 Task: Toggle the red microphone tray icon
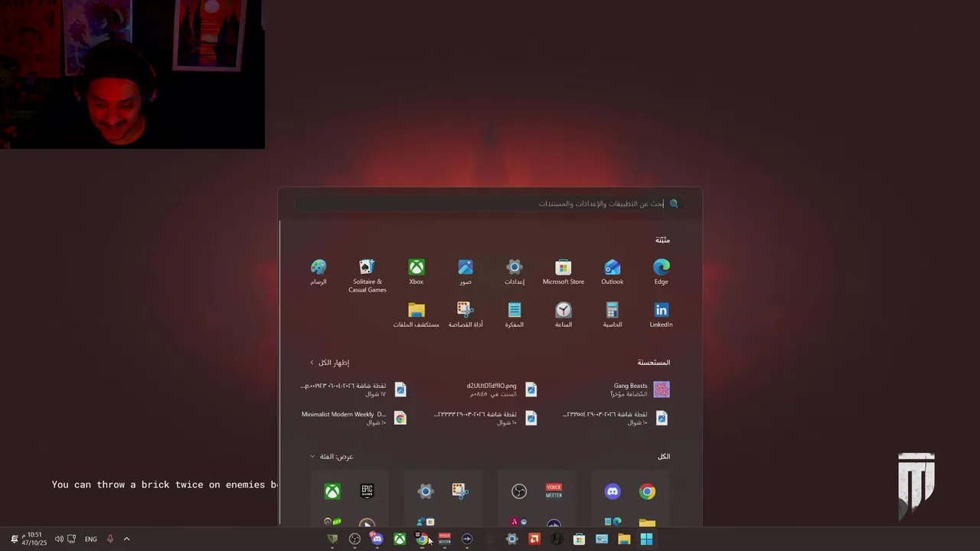click(x=110, y=539)
